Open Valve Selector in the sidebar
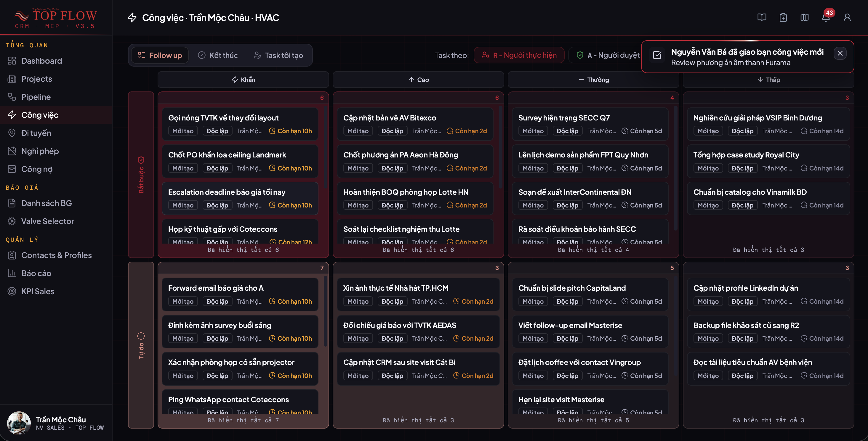 click(x=56, y=221)
